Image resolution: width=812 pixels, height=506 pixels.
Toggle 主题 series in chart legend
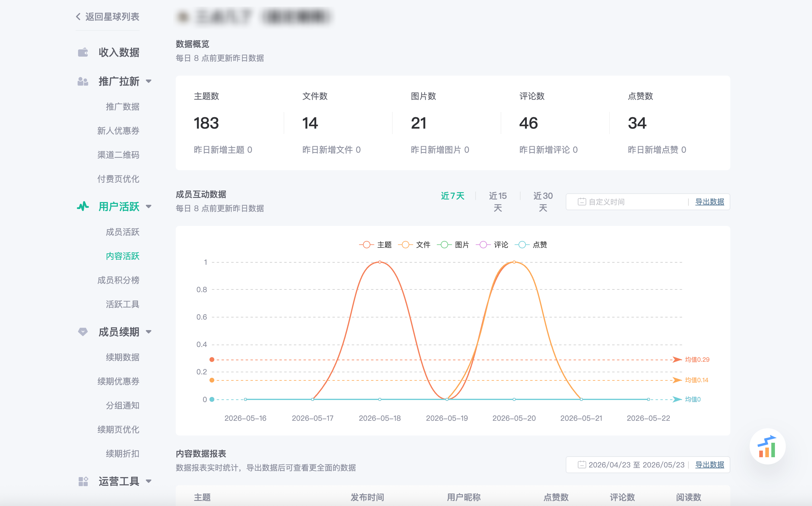coord(375,245)
